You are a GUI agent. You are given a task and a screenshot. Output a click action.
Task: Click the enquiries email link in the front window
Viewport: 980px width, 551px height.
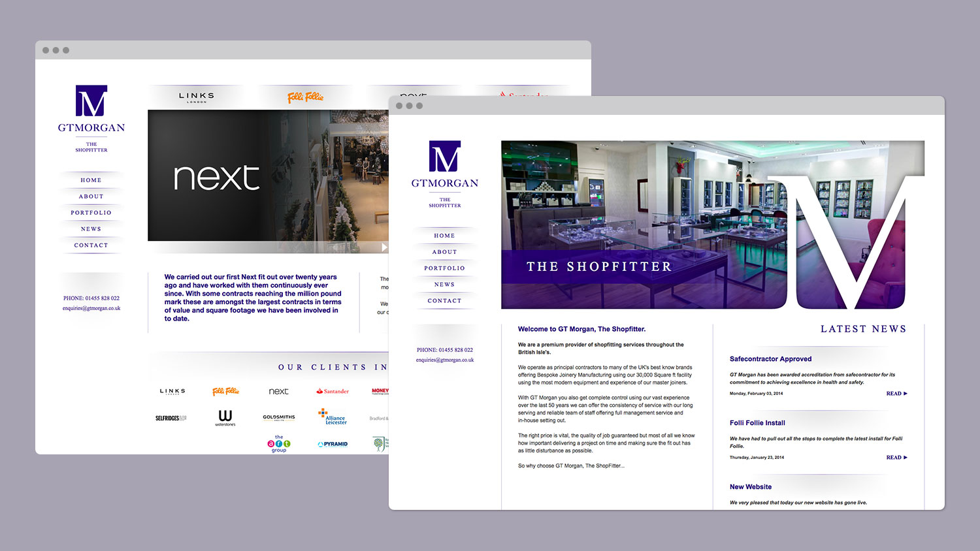click(445, 360)
